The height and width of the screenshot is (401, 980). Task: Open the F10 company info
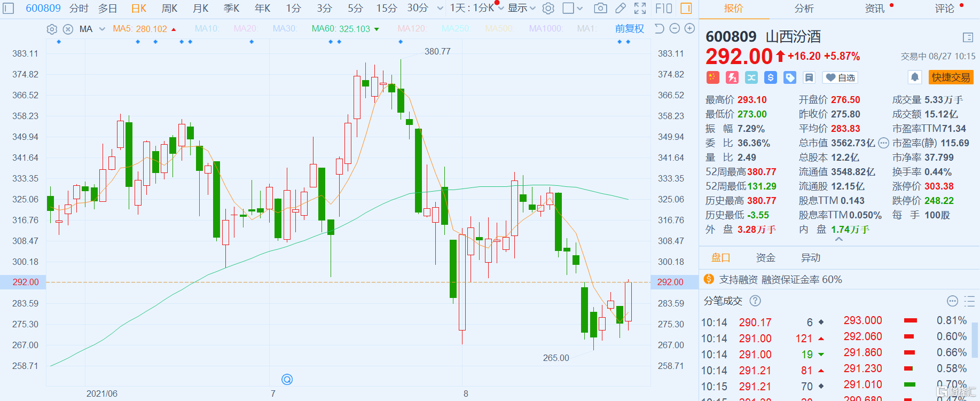coord(663,8)
